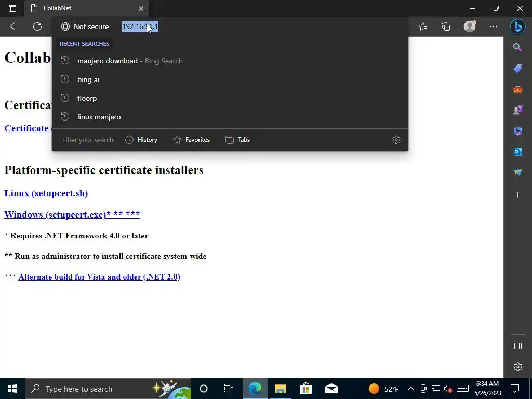
Task: Open address bar dropdown settings gear
Action: (396, 140)
